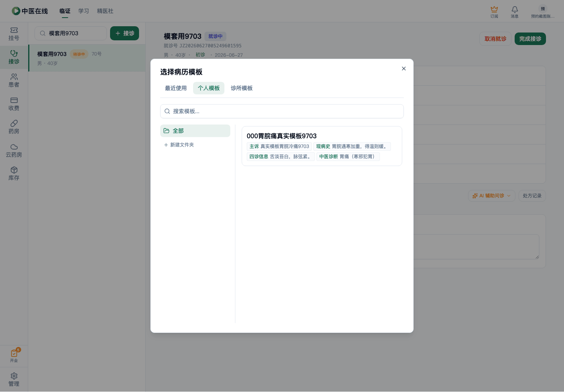The height and width of the screenshot is (392, 564).
Task: Open the 开业 checklist icon
Action: point(14,353)
